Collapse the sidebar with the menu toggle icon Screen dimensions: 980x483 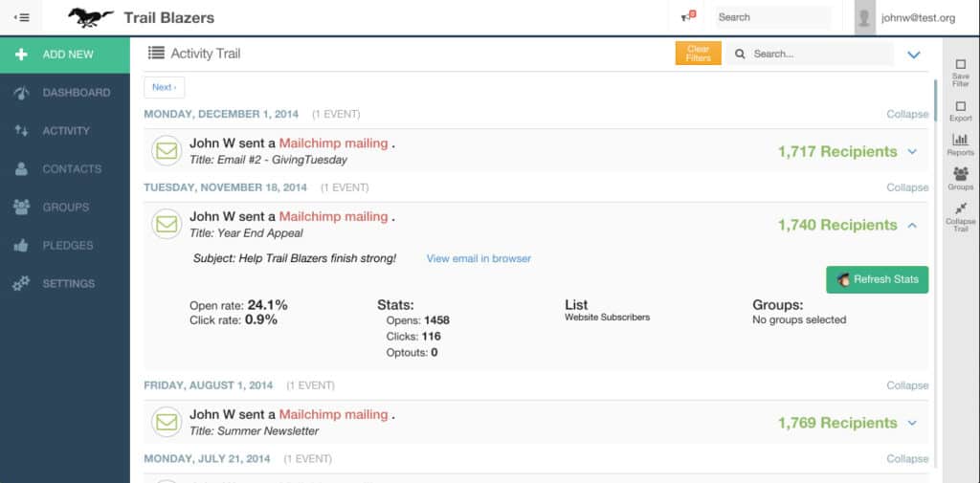21,17
